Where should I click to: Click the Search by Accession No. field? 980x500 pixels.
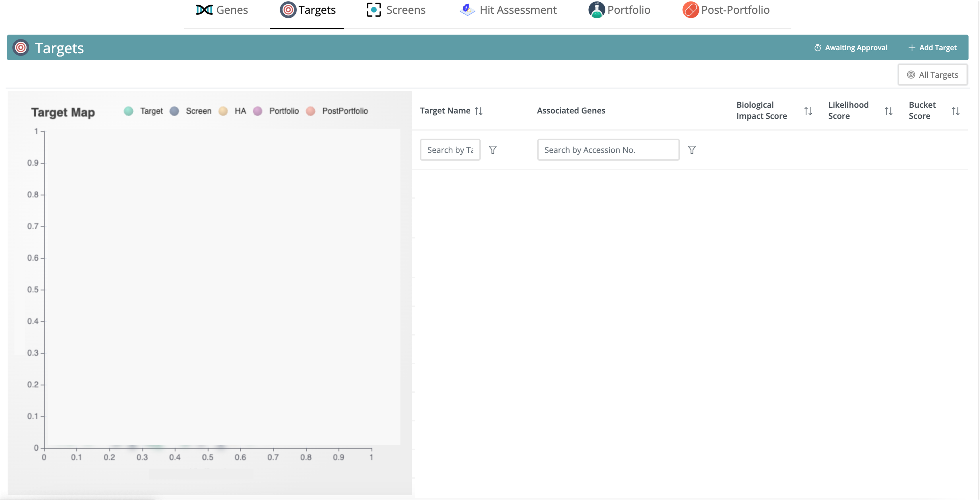[608, 149]
